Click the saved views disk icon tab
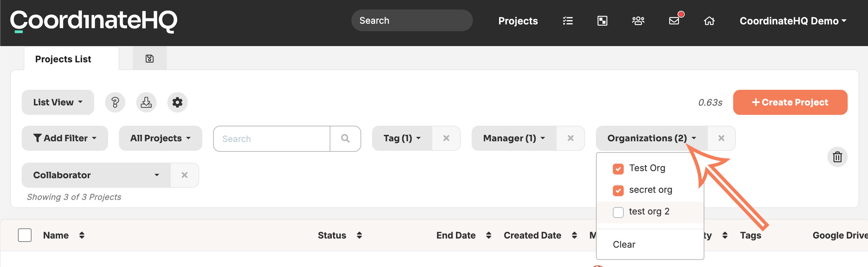This screenshot has width=868, height=267. [x=149, y=59]
